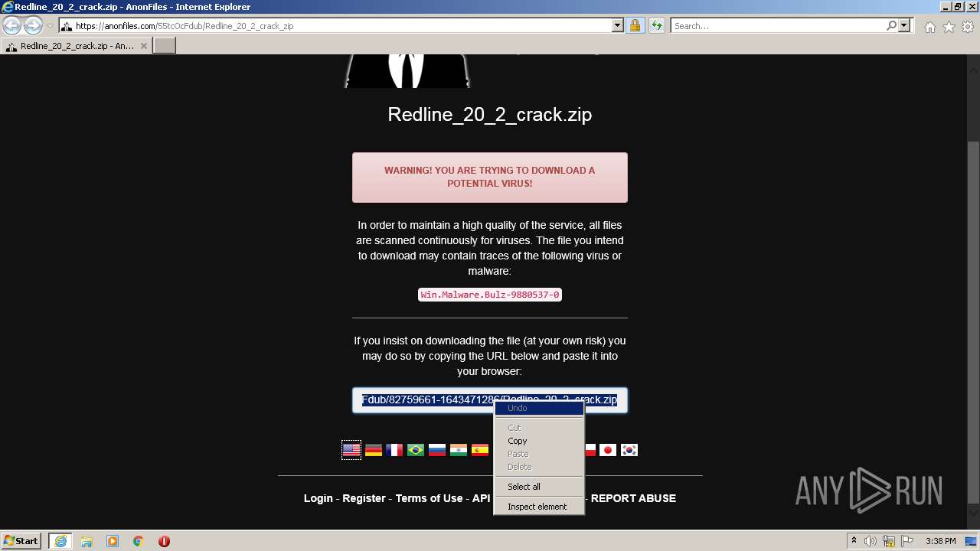980x551 pixels.
Task: Click into the Search box
Action: 777,26
